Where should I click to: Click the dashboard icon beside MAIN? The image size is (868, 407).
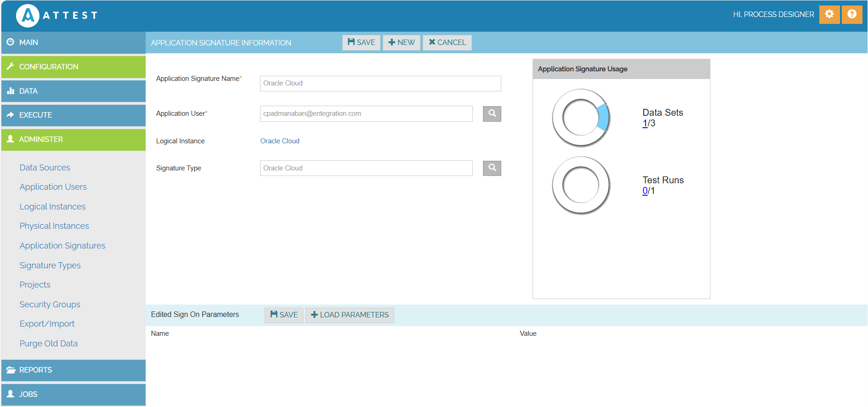point(11,42)
